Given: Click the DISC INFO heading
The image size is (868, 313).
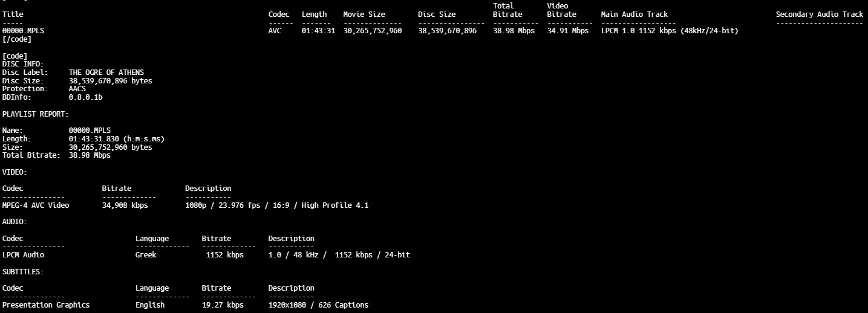Looking at the screenshot, I should click(x=23, y=64).
